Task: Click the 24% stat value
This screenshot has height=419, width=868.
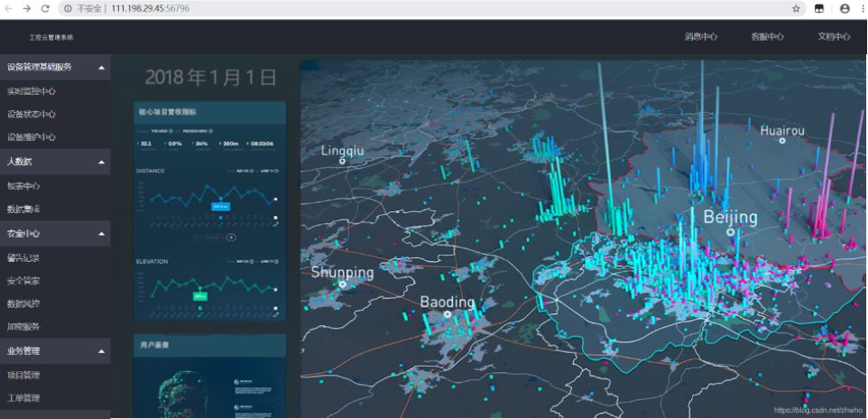Action: [201, 144]
